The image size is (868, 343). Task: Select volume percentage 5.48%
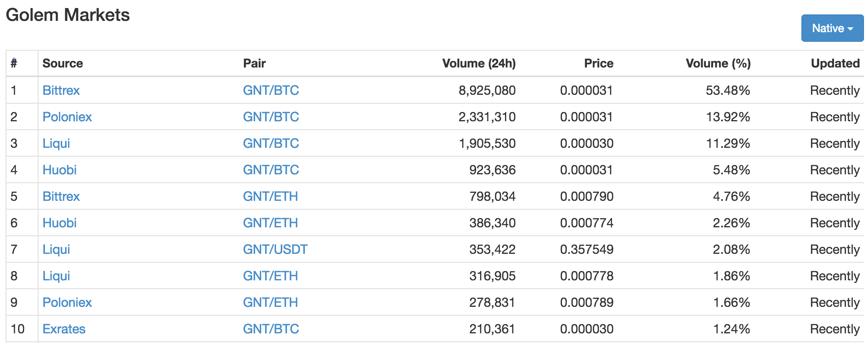(x=732, y=170)
